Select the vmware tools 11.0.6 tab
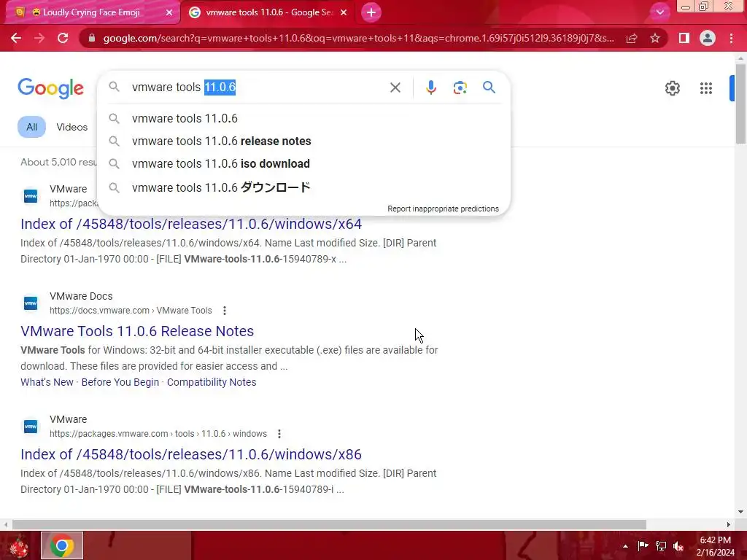 coord(269,12)
